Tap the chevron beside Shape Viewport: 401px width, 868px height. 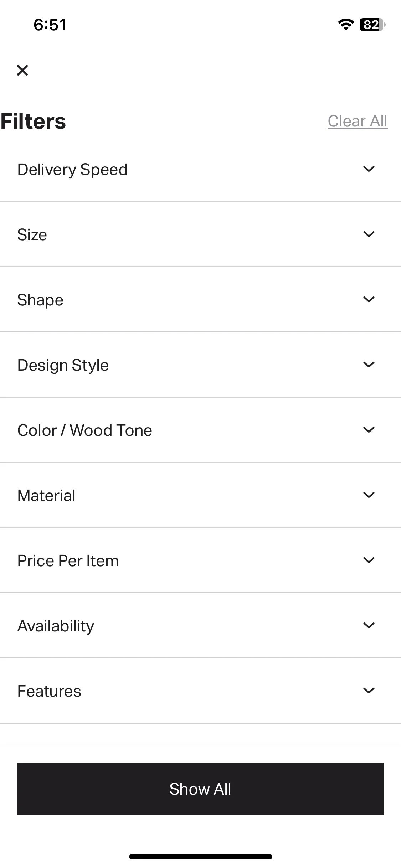(369, 299)
